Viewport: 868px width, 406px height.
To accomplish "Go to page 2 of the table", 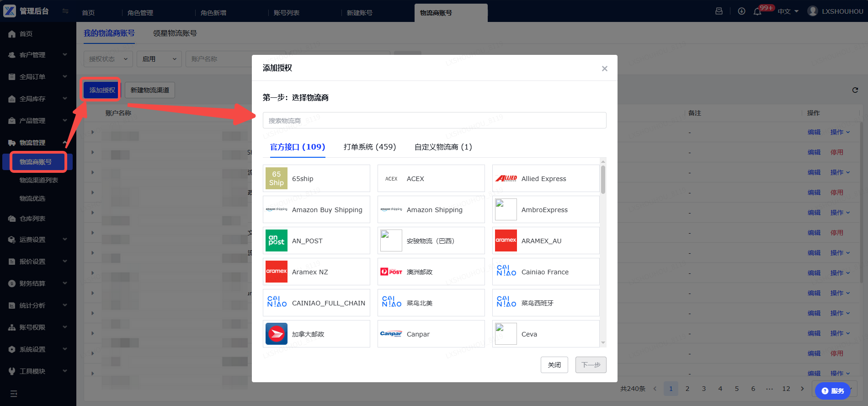I will click(687, 389).
